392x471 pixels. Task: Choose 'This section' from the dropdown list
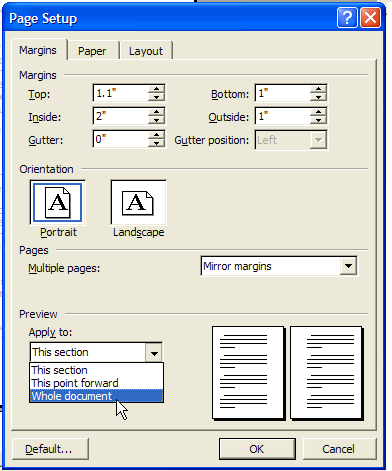(x=96, y=370)
